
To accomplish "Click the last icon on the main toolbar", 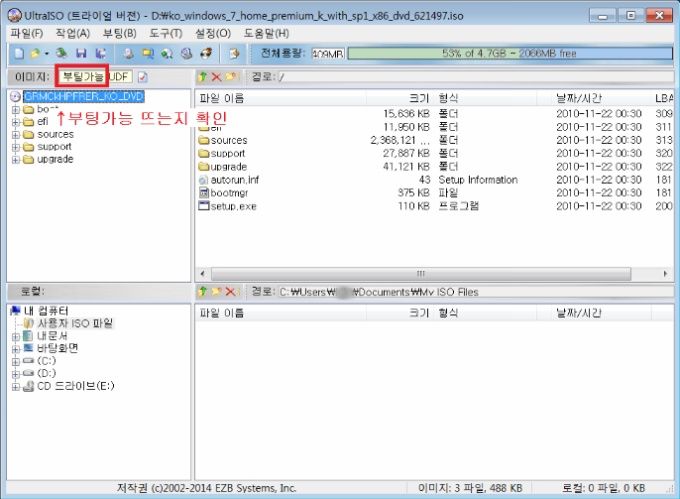I will click(x=235, y=53).
